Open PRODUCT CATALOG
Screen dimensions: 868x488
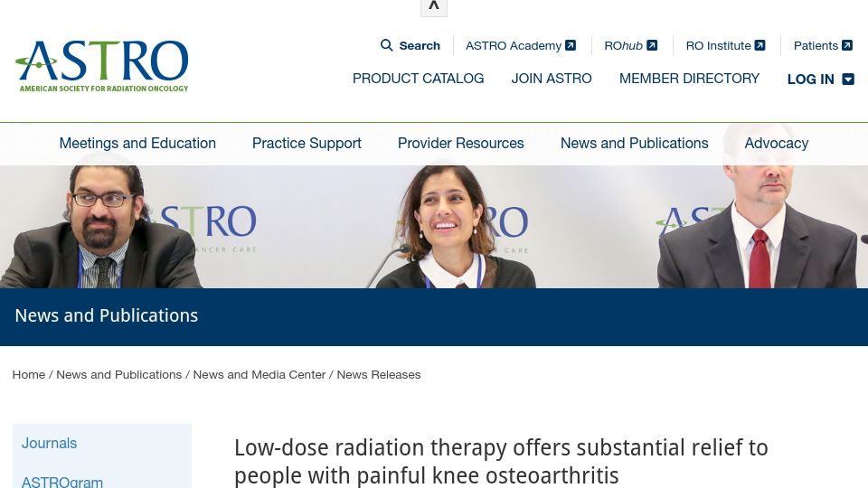[418, 79]
